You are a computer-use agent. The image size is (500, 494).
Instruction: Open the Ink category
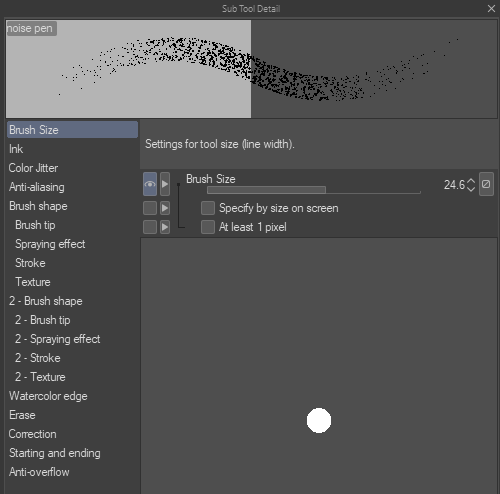point(72,149)
